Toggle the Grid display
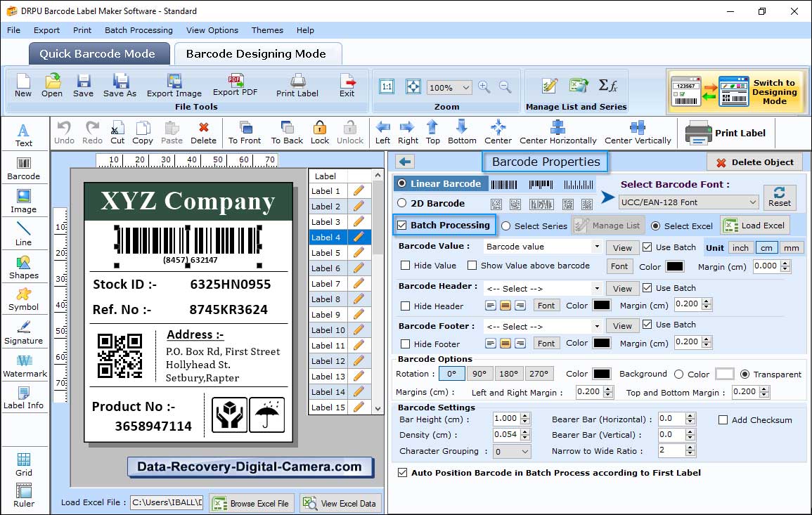Viewport: 812px width, 515px height. point(24,464)
